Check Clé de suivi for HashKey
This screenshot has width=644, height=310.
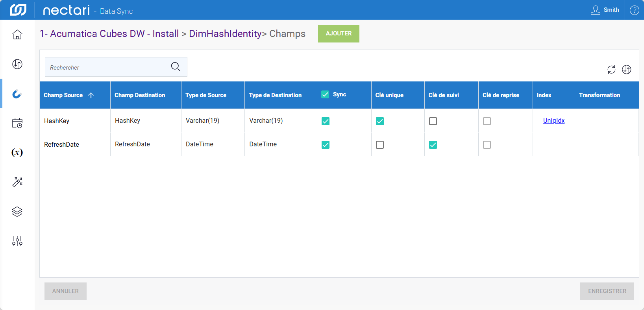pyautogui.click(x=433, y=121)
